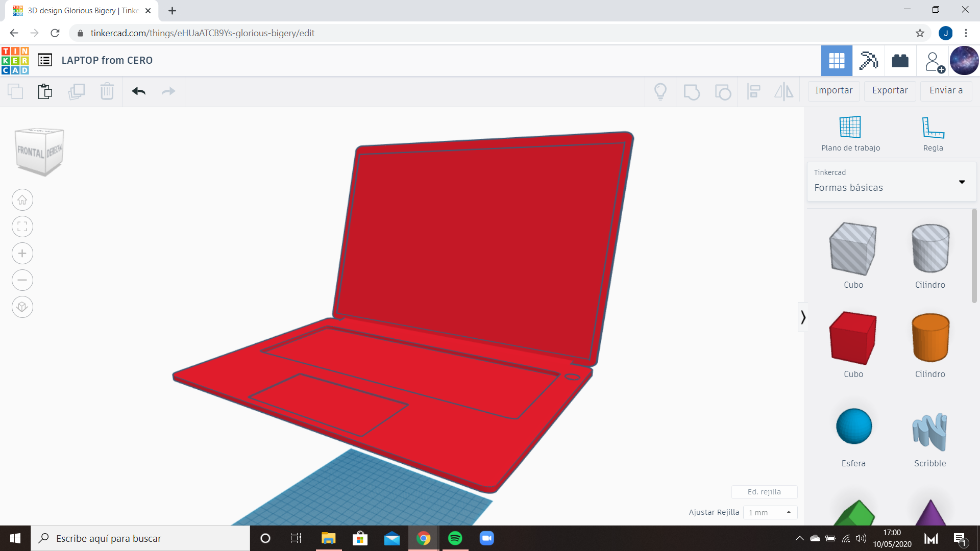
Task: Click the Copy toolbar icon
Action: click(x=15, y=91)
